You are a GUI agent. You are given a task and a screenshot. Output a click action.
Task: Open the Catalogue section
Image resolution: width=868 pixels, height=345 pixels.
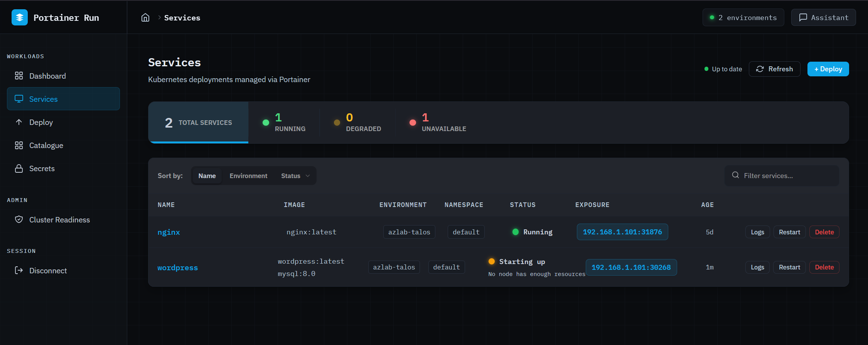click(63, 145)
